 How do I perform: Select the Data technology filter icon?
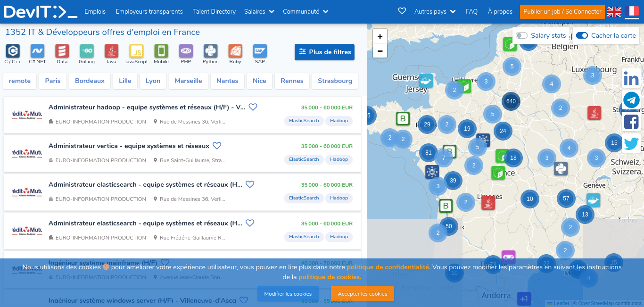[62, 51]
